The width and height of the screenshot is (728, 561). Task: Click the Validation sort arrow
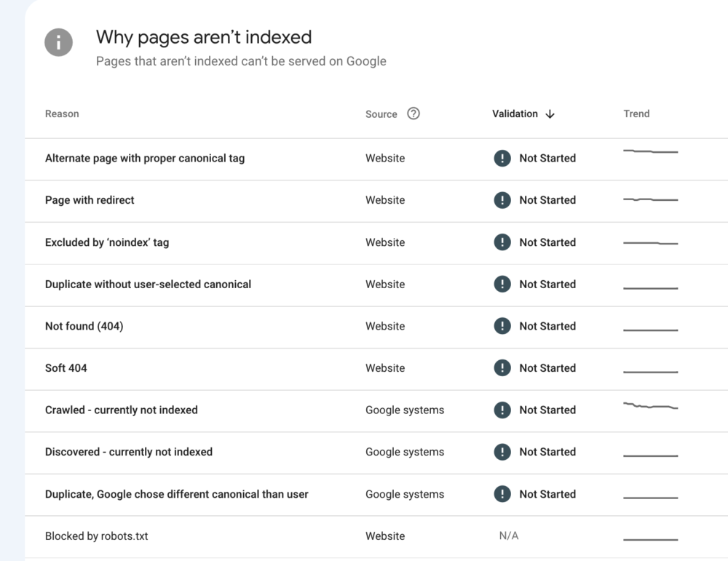[x=550, y=114]
